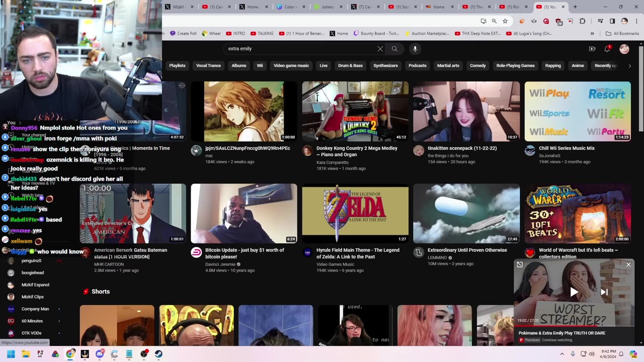Open a new Chrome tab
The image size is (644, 362).
click(x=575, y=7)
